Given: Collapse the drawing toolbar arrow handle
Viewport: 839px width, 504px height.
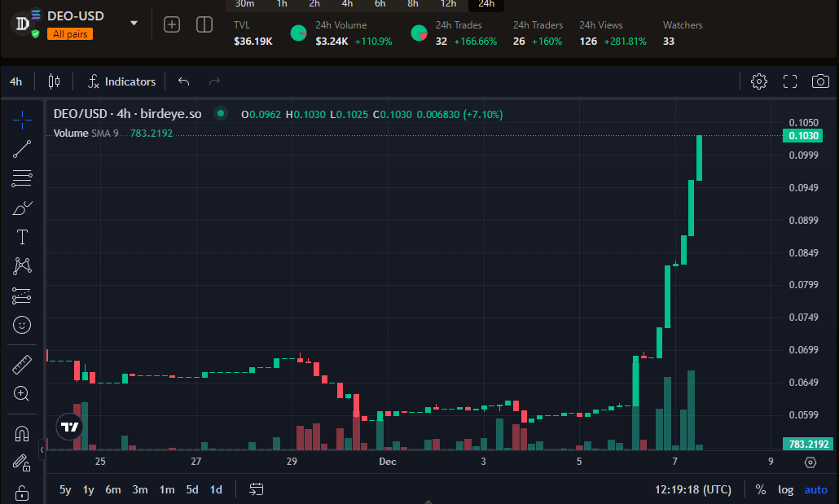Looking at the screenshot, I should tap(42, 450).
